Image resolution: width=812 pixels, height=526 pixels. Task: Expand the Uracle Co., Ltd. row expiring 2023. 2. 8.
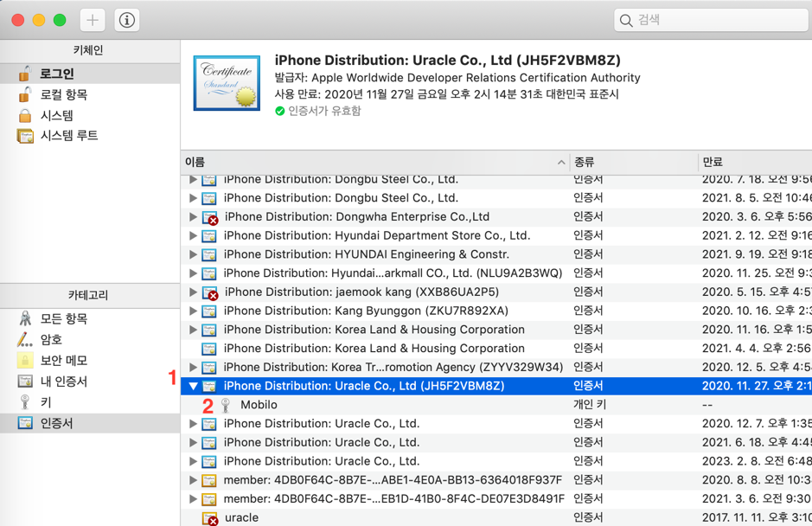tap(193, 461)
